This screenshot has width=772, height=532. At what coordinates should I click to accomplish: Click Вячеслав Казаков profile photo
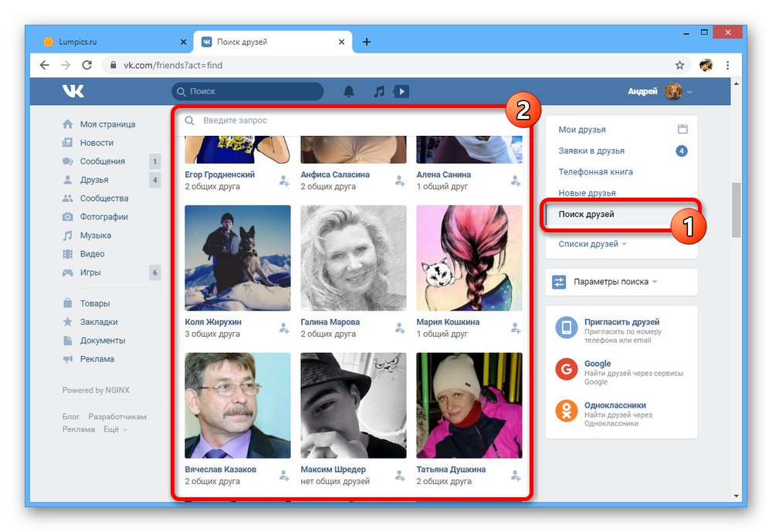click(x=238, y=405)
